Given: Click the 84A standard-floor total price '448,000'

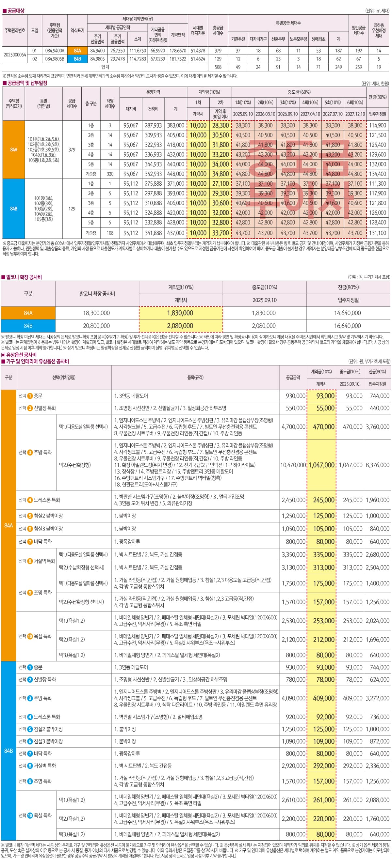Looking at the screenshot, I should tap(176, 174).
